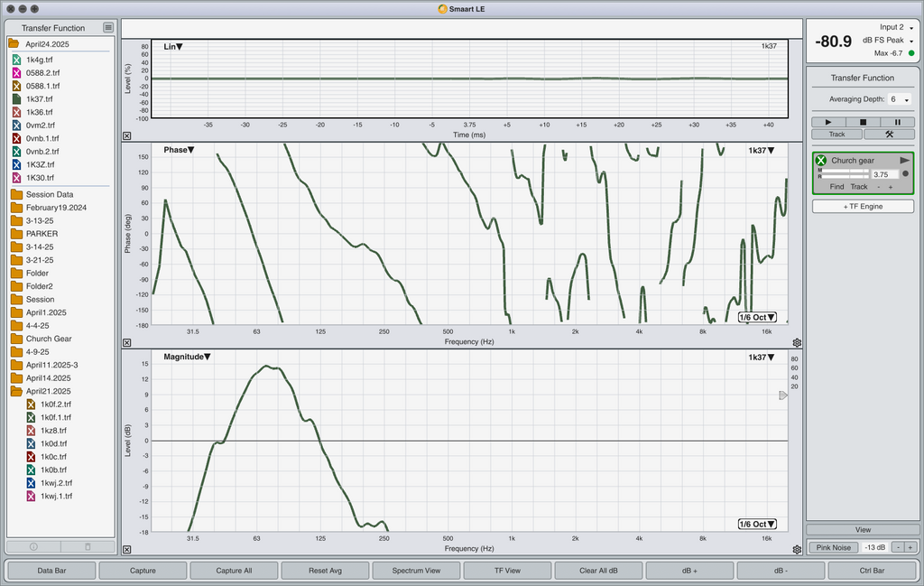Select the 0588.2.trf trace icon
924x586 pixels.
16,72
